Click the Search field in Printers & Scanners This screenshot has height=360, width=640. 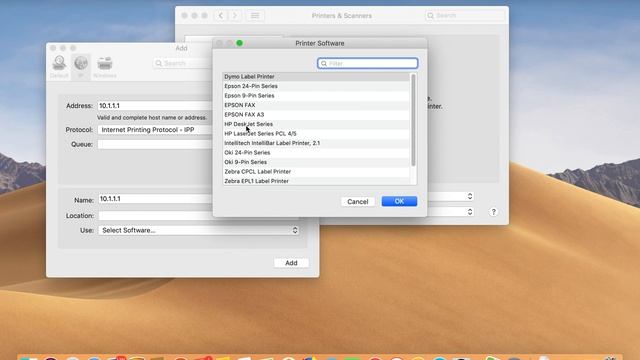pyautogui.click(x=465, y=16)
